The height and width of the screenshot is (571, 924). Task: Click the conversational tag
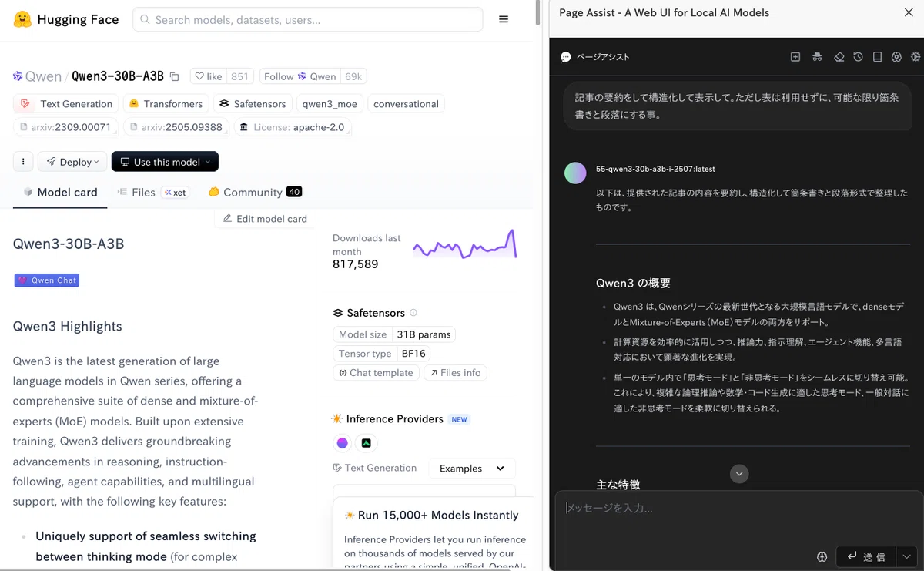406,104
